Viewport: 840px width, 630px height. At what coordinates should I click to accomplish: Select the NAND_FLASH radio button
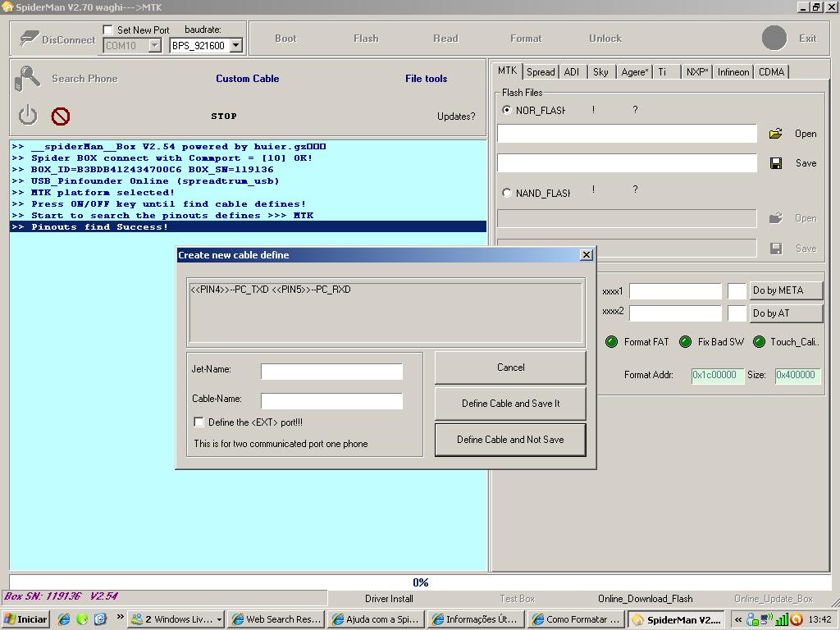point(506,193)
